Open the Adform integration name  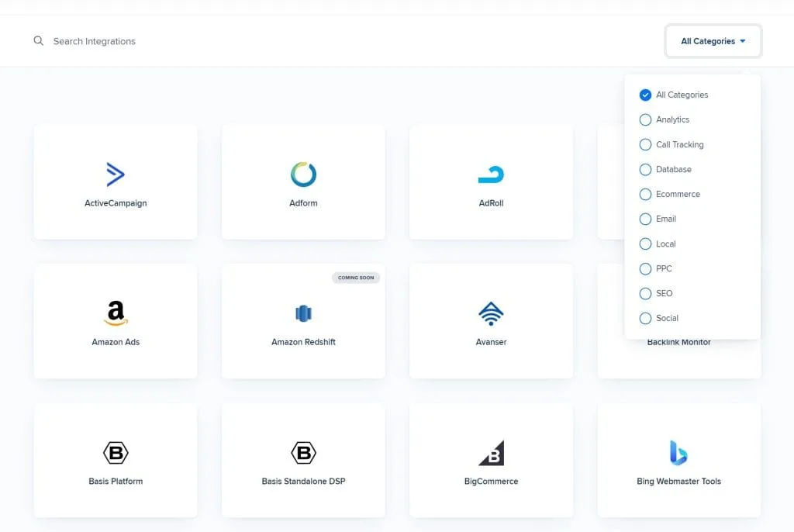tap(303, 203)
